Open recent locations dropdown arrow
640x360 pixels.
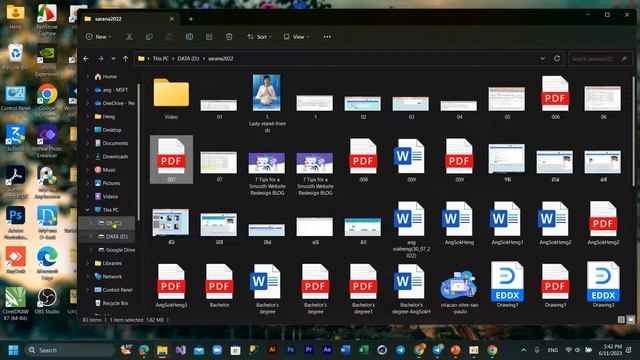[113, 59]
